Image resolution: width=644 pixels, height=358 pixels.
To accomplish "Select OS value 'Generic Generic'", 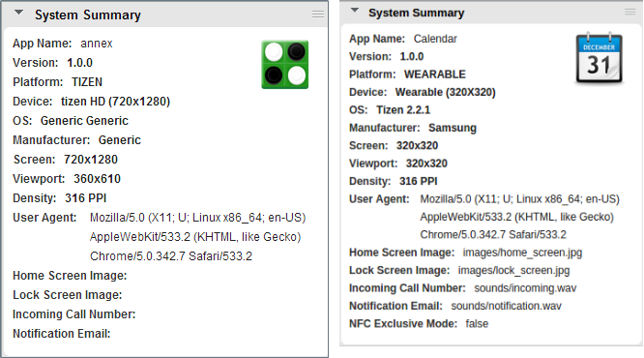I will (x=84, y=121).
